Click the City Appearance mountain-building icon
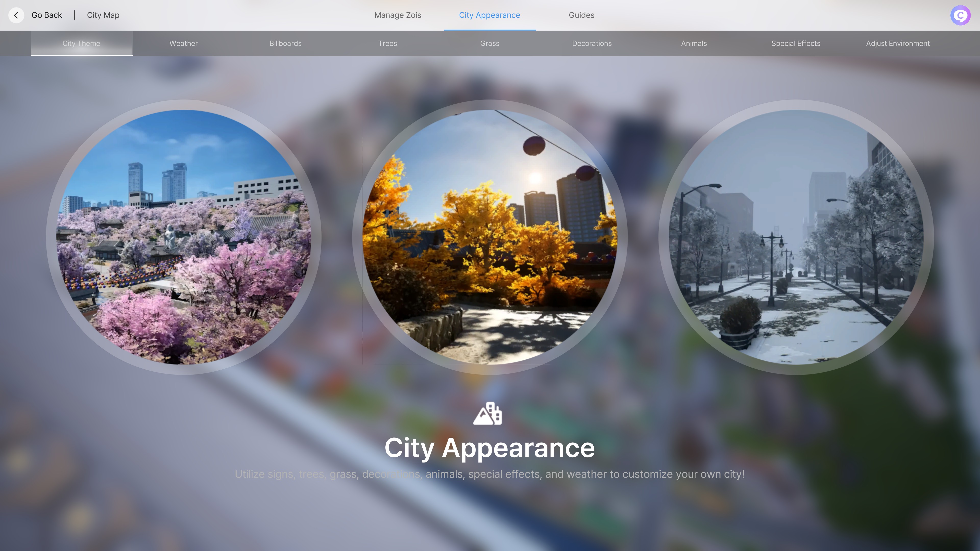 click(x=487, y=413)
